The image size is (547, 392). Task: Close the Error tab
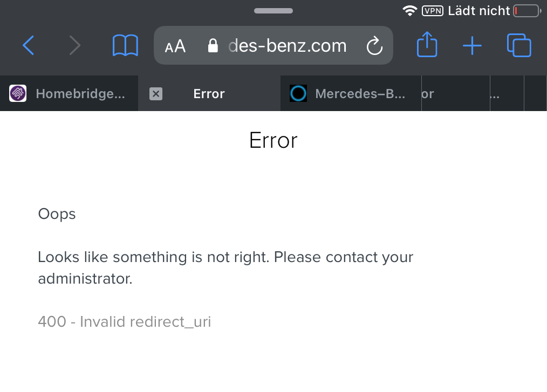(x=155, y=94)
